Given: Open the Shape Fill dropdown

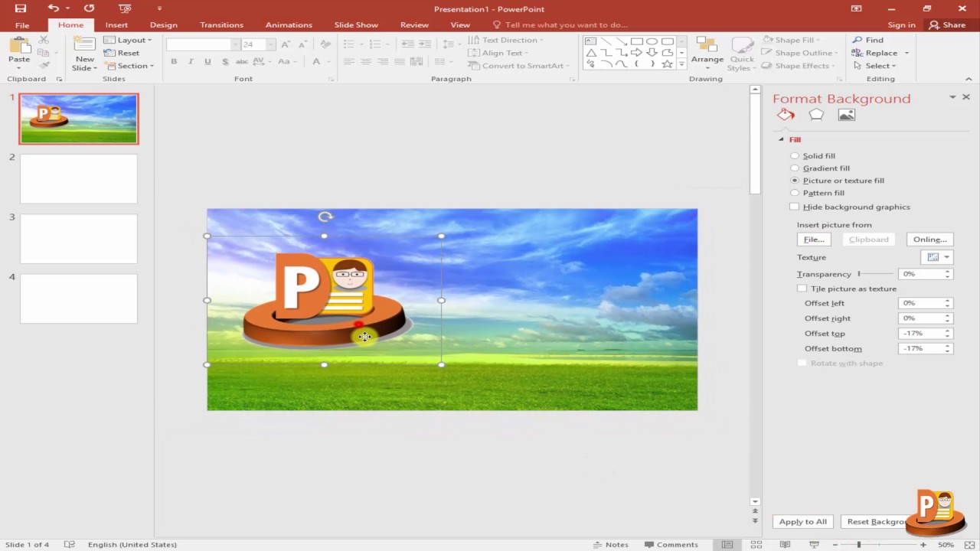Looking at the screenshot, I should [792, 40].
